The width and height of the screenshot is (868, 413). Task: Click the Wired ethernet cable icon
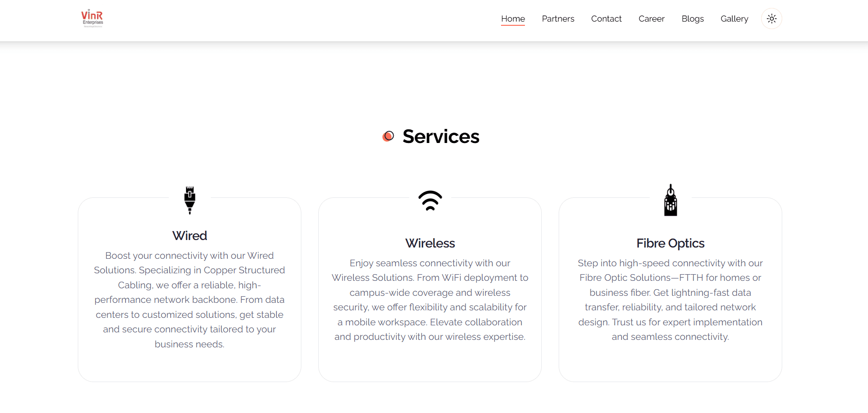pos(190,200)
